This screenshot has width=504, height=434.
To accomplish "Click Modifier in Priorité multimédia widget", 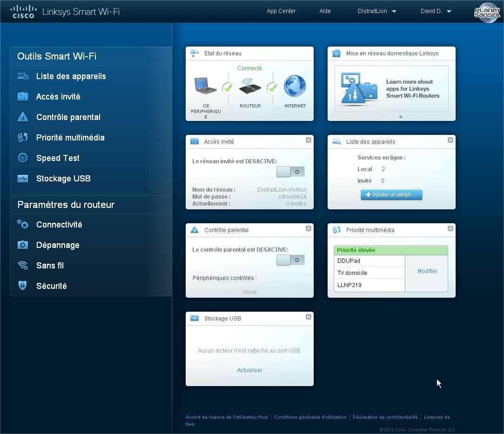I will pos(427,271).
